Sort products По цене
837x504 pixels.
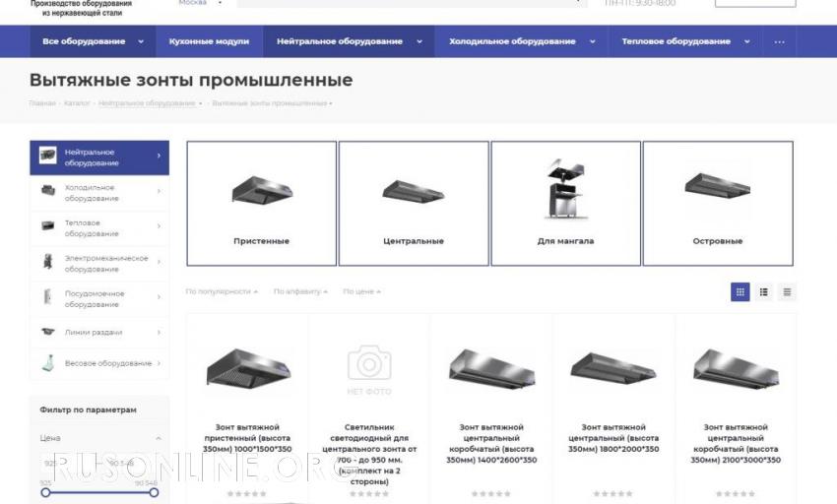tap(362, 291)
